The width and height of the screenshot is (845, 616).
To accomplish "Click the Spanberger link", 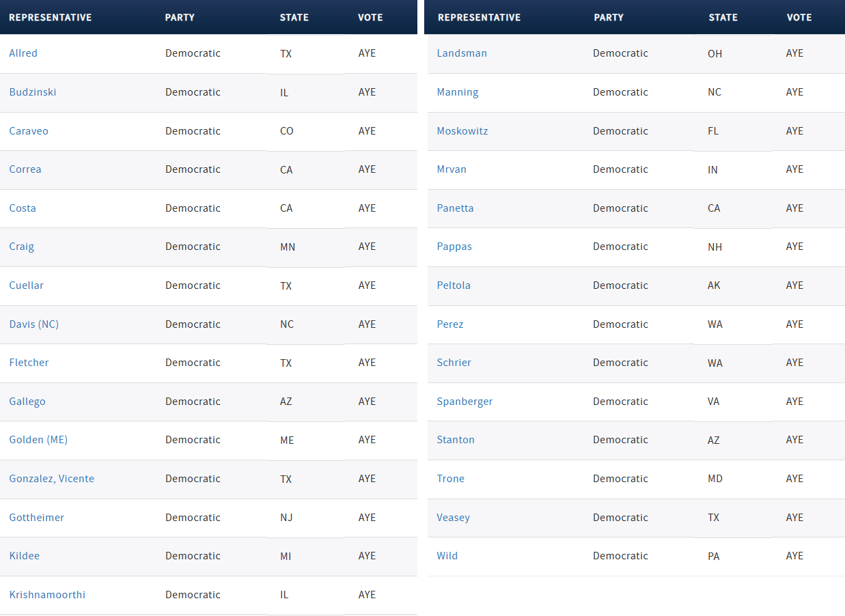I will pos(465,402).
